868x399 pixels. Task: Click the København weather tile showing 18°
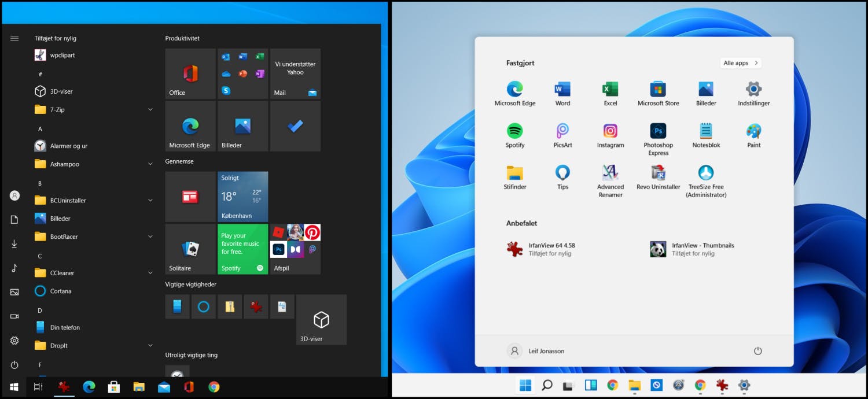click(242, 195)
